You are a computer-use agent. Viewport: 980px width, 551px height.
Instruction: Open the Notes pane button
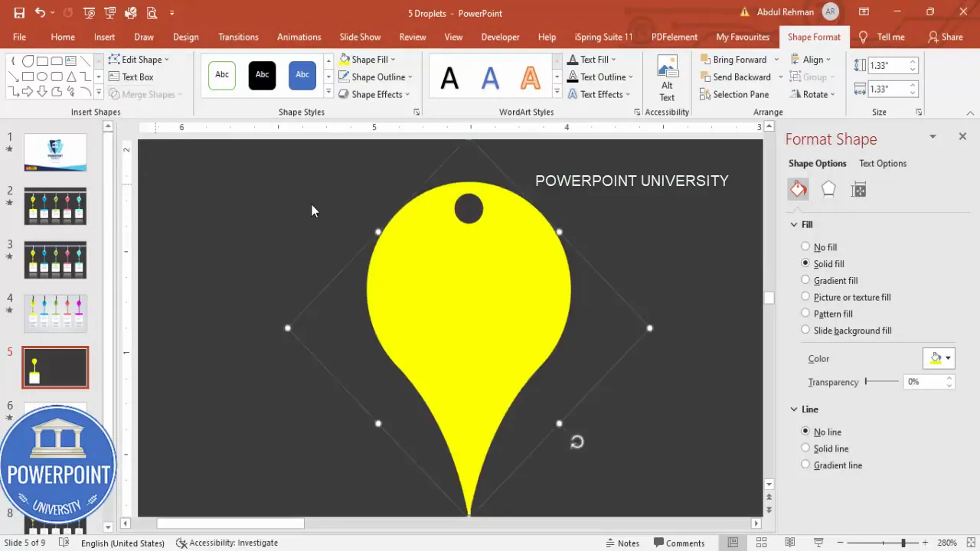point(622,543)
